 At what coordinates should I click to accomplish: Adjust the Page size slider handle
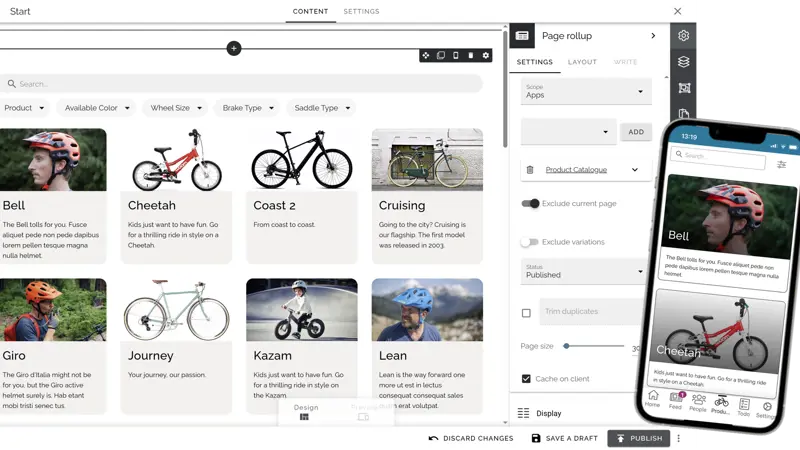566,346
